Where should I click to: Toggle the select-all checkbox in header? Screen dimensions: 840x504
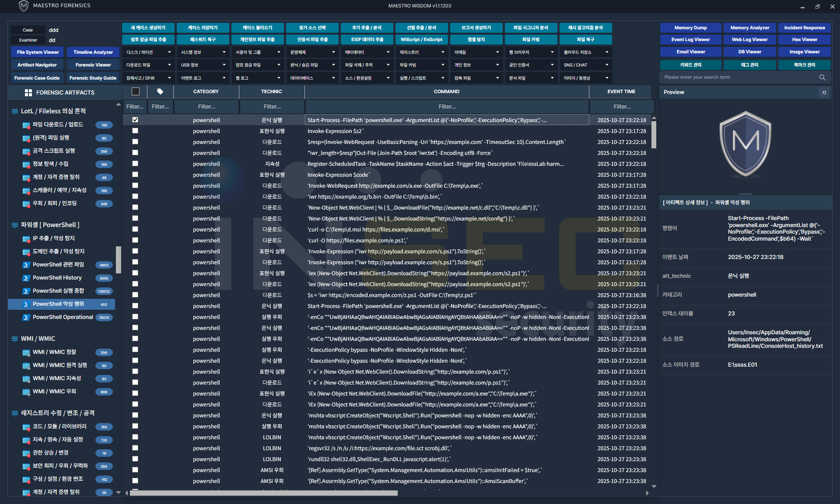click(x=136, y=91)
